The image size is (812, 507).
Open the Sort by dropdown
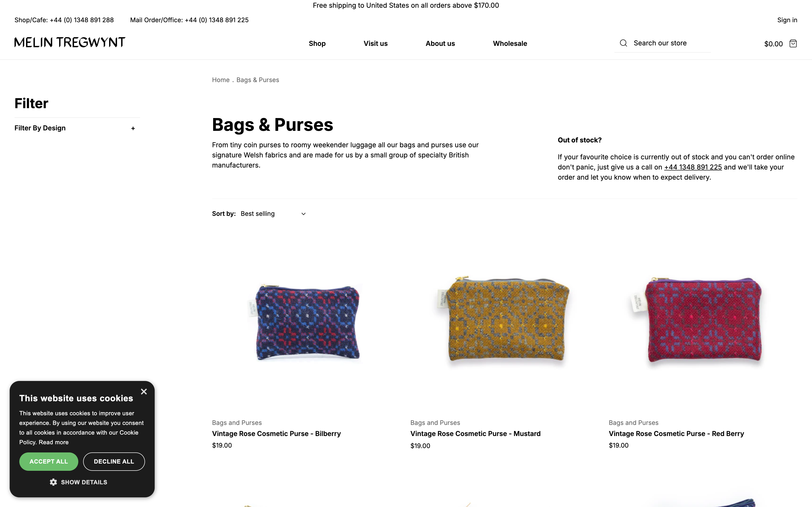pos(273,214)
